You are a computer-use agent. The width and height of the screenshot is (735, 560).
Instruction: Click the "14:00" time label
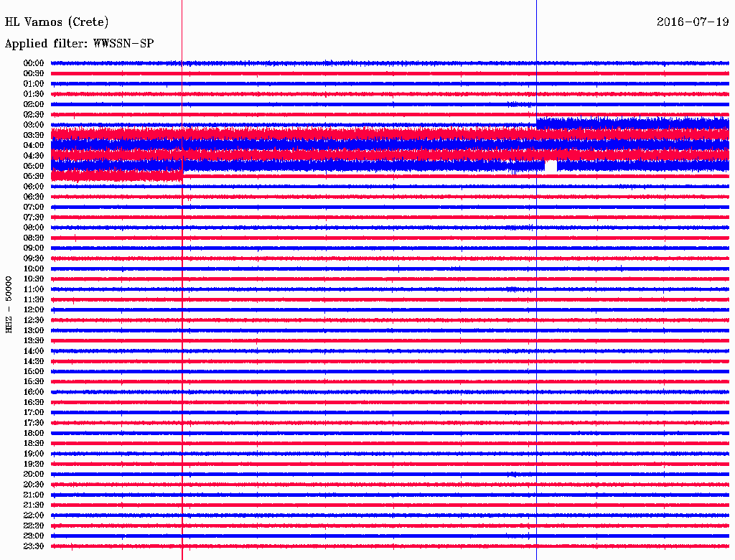click(x=34, y=351)
